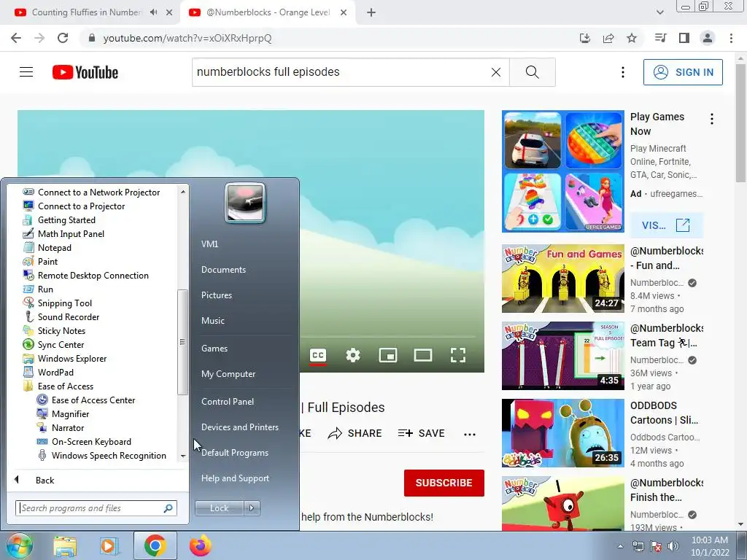Image resolution: width=747 pixels, height=560 pixels.
Task: Click the Start menu user picture
Action: click(x=245, y=203)
